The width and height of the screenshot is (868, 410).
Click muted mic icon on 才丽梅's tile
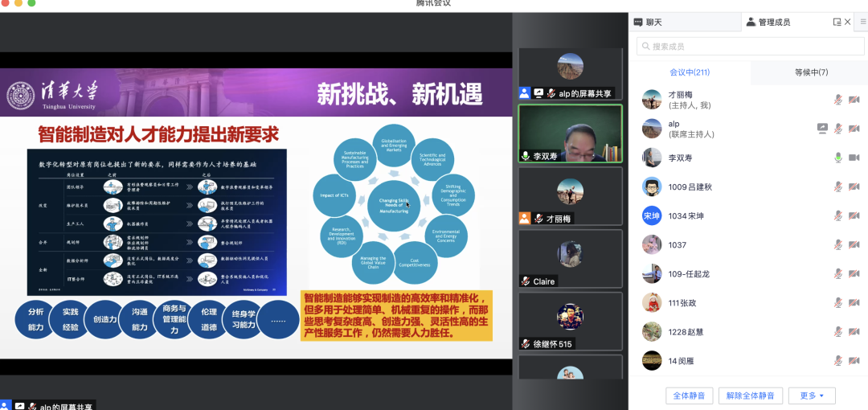[x=538, y=219]
